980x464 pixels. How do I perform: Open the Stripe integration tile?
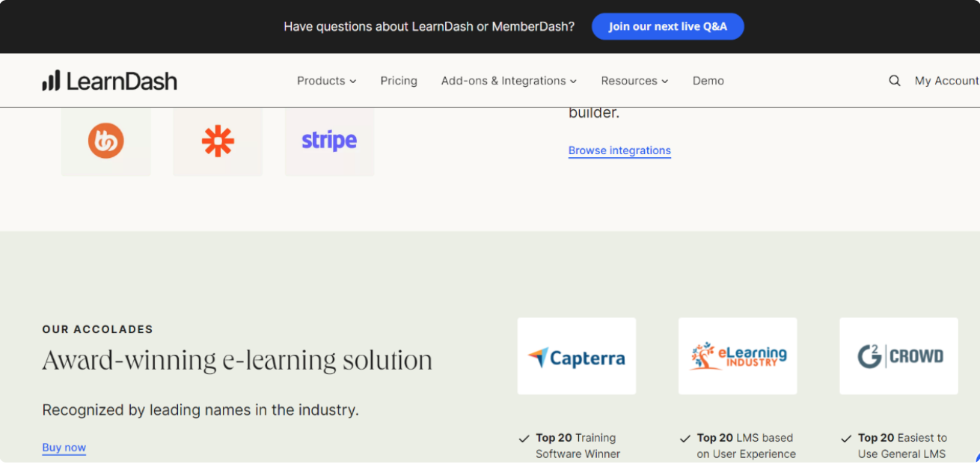(x=329, y=141)
